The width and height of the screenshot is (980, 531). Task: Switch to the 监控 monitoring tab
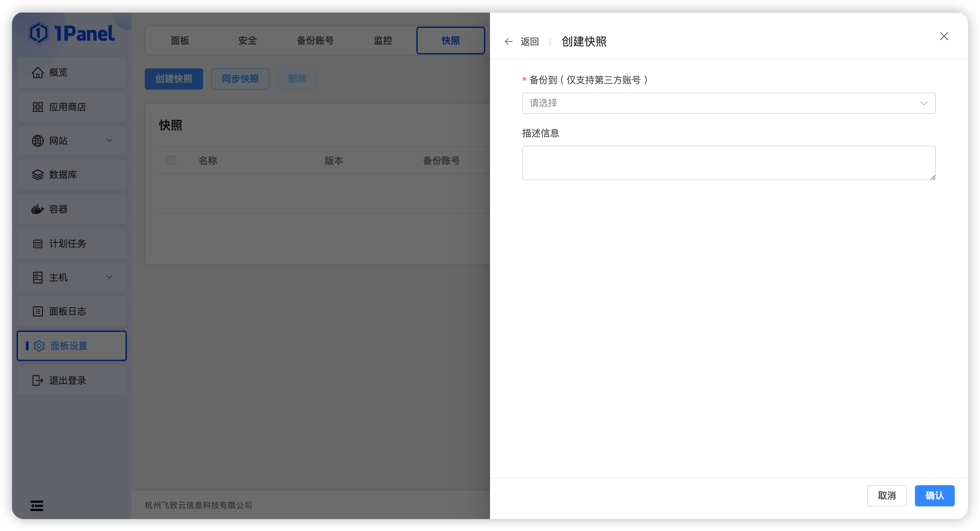tap(383, 40)
